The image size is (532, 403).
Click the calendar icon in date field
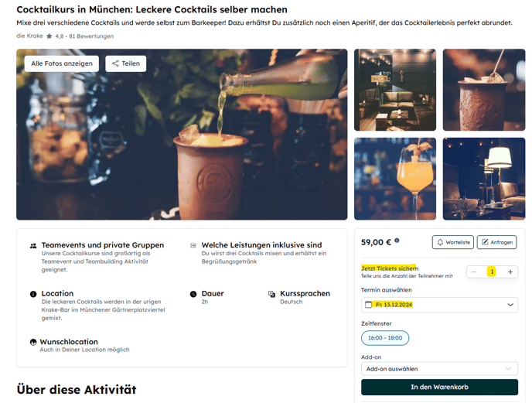click(x=368, y=305)
